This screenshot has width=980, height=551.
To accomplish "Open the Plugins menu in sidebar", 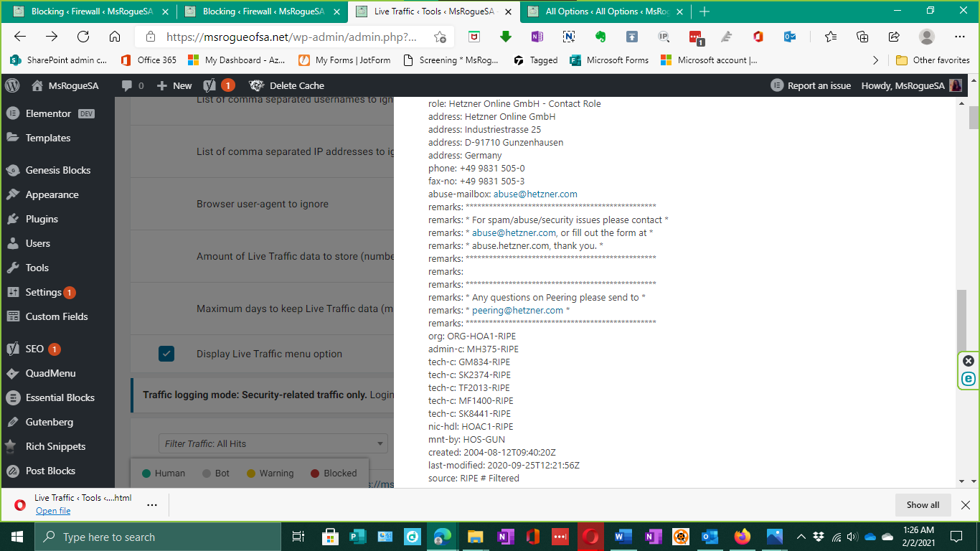I will click(42, 219).
